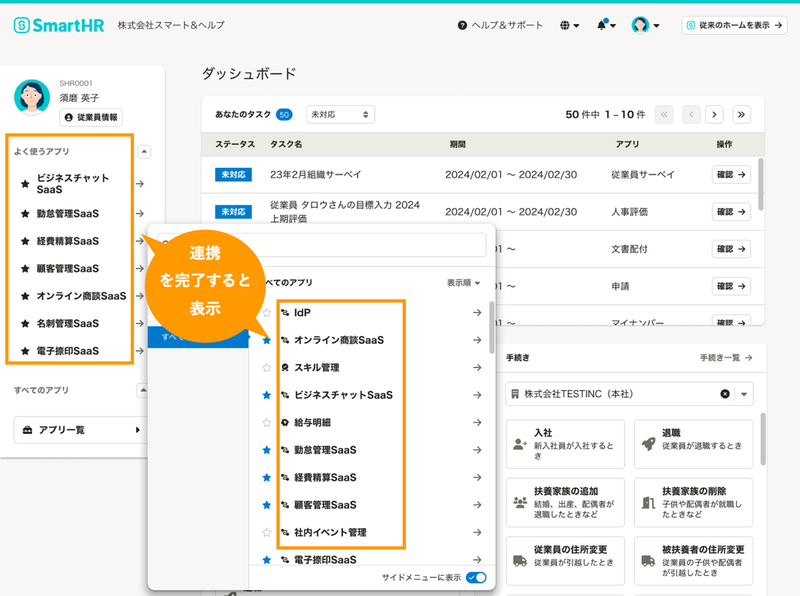
Task: Open the notification bell menu
Action: pos(606,24)
